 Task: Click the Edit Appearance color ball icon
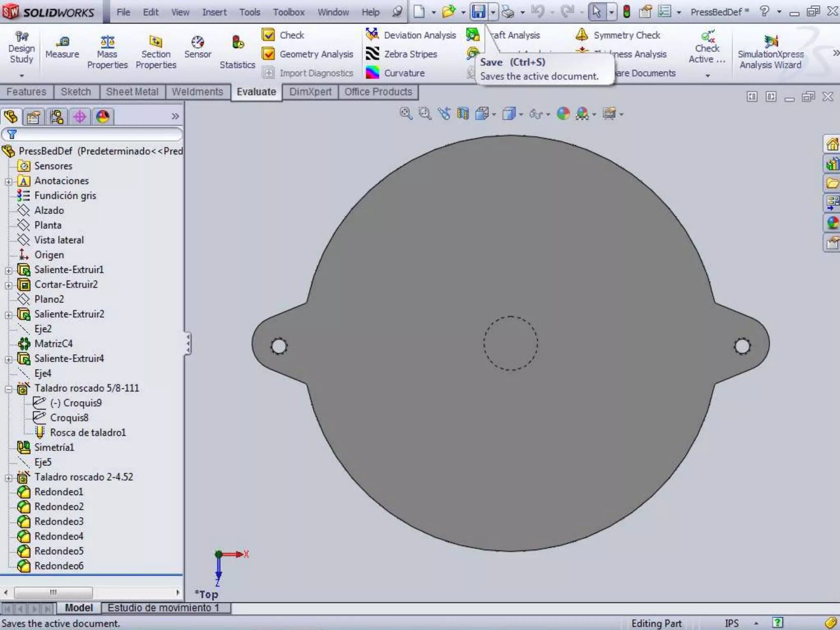(563, 114)
